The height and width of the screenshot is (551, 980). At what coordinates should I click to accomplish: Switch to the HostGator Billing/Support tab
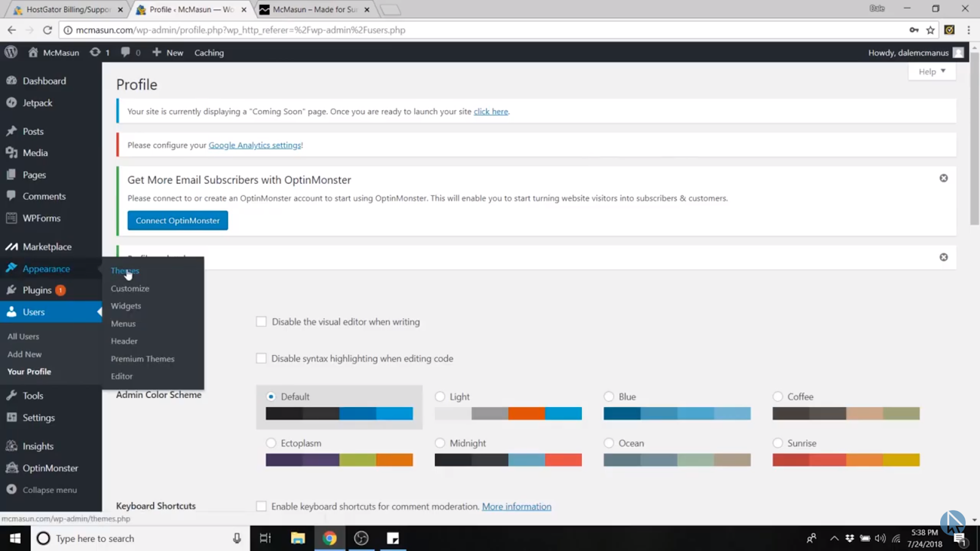[67, 10]
